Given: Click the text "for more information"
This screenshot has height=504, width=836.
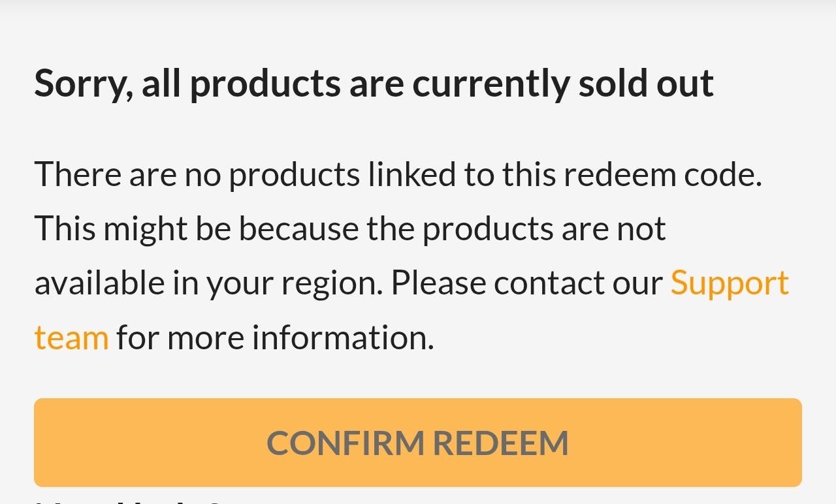Looking at the screenshot, I should 275,338.
